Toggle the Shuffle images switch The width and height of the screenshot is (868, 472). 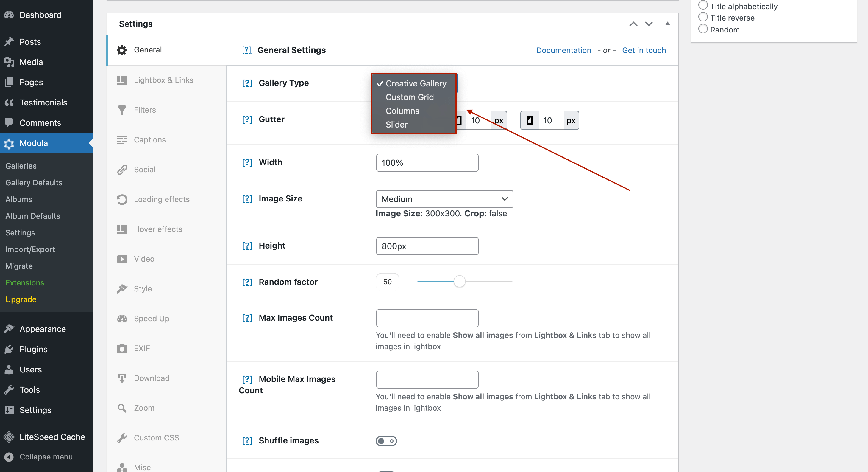coord(386,441)
